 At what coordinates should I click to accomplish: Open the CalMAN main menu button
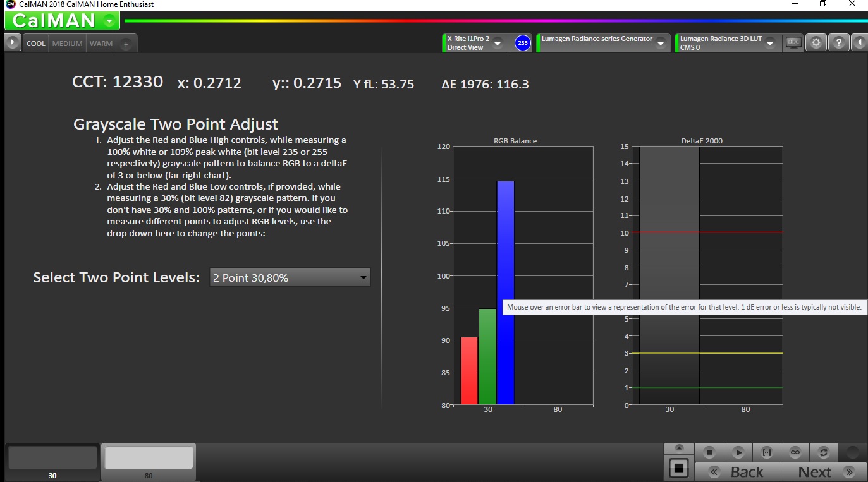[x=62, y=21]
